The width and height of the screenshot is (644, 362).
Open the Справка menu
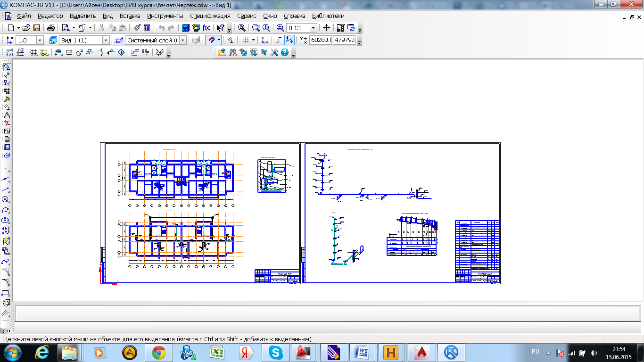[295, 16]
